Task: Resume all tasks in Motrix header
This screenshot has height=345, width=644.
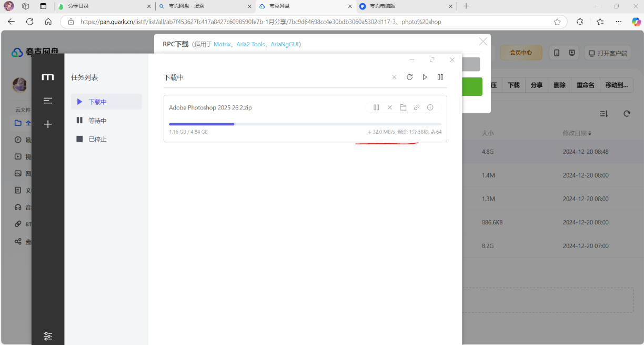Action: pyautogui.click(x=425, y=77)
